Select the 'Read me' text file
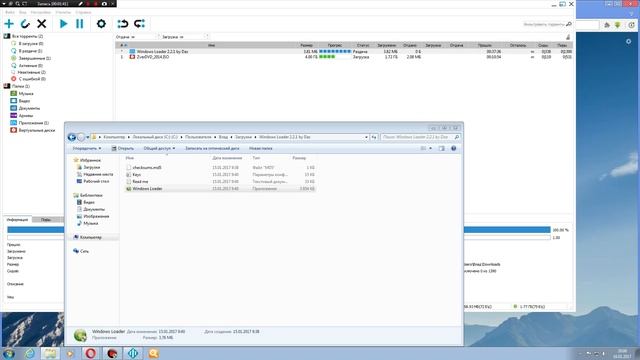Image resolution: width=640 pixels, height=360 pixels. tap(220, 182)
